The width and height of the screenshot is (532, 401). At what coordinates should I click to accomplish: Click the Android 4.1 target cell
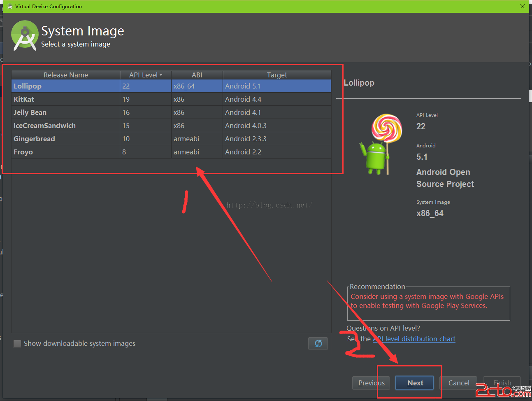click(x=277, y=112)
